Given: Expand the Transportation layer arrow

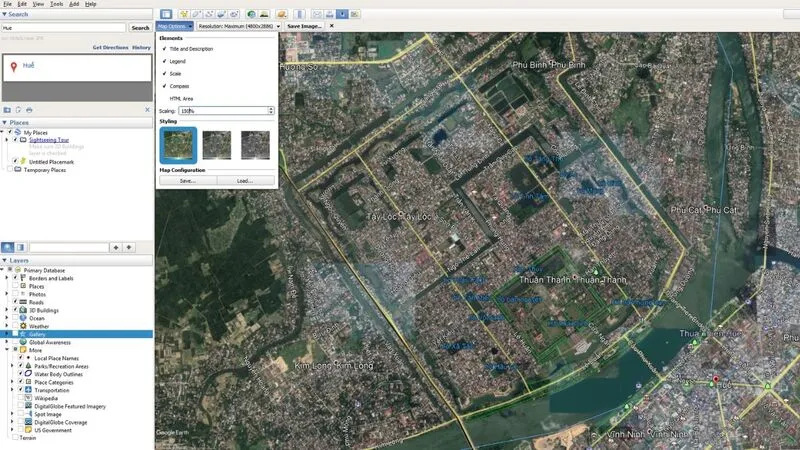Looking at the screenshot, I should point(12,390).
